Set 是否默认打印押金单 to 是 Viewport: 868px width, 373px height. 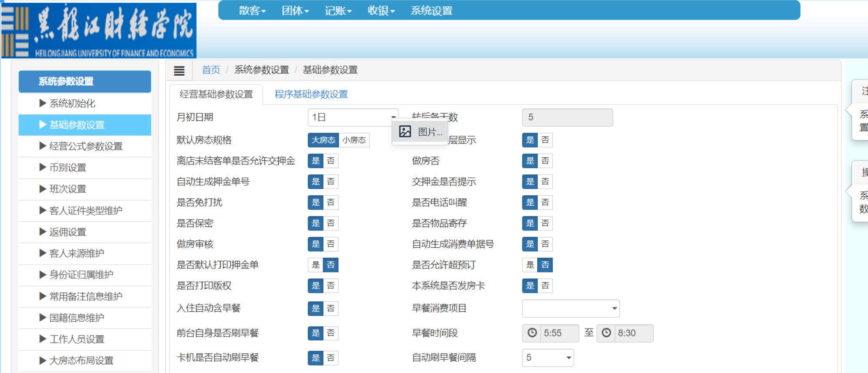316,265
